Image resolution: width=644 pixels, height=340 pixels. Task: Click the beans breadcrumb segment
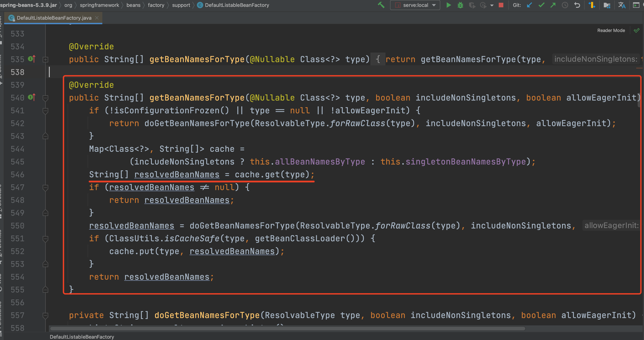click(133, 5)
